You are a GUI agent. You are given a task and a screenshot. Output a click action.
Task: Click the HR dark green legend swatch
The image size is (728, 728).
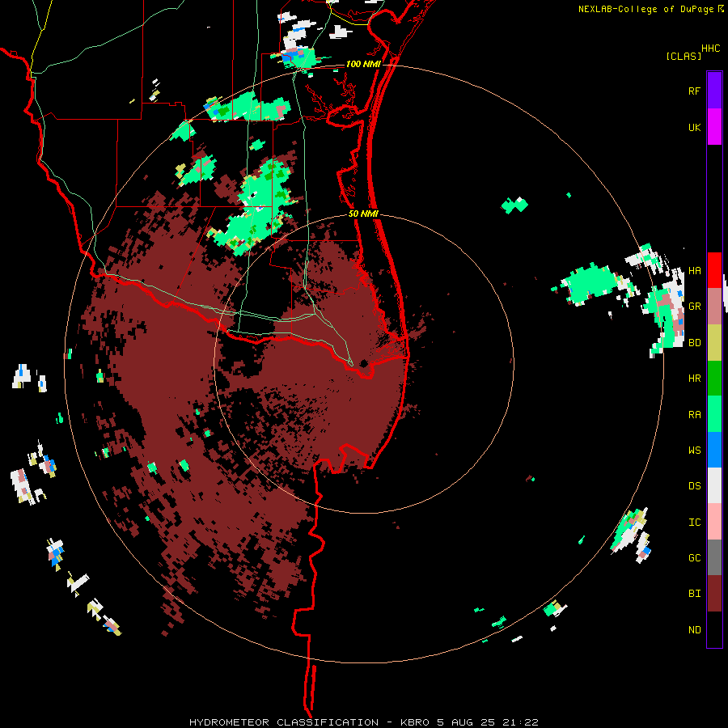tap(714, 379)
